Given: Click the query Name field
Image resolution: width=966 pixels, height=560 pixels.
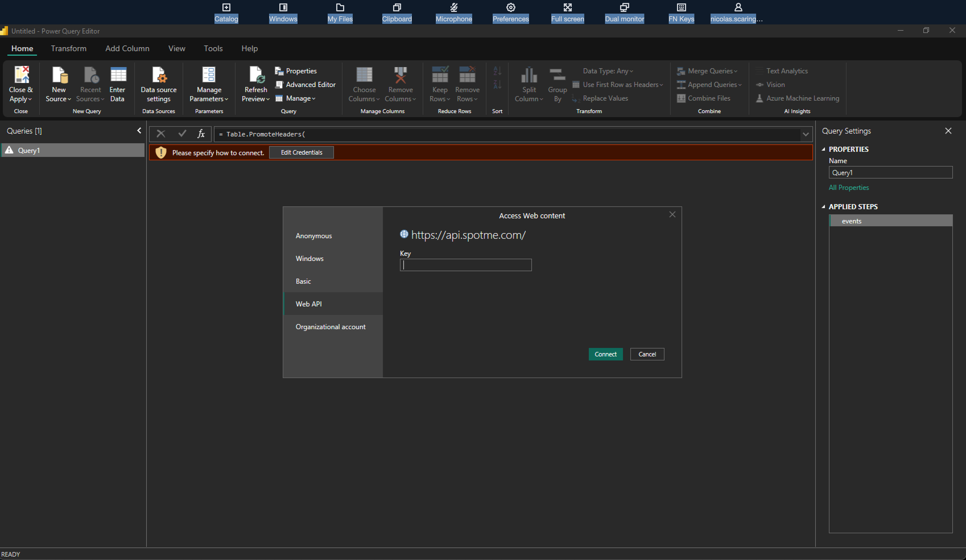Looking at the screenshot, I should [890, 172].
